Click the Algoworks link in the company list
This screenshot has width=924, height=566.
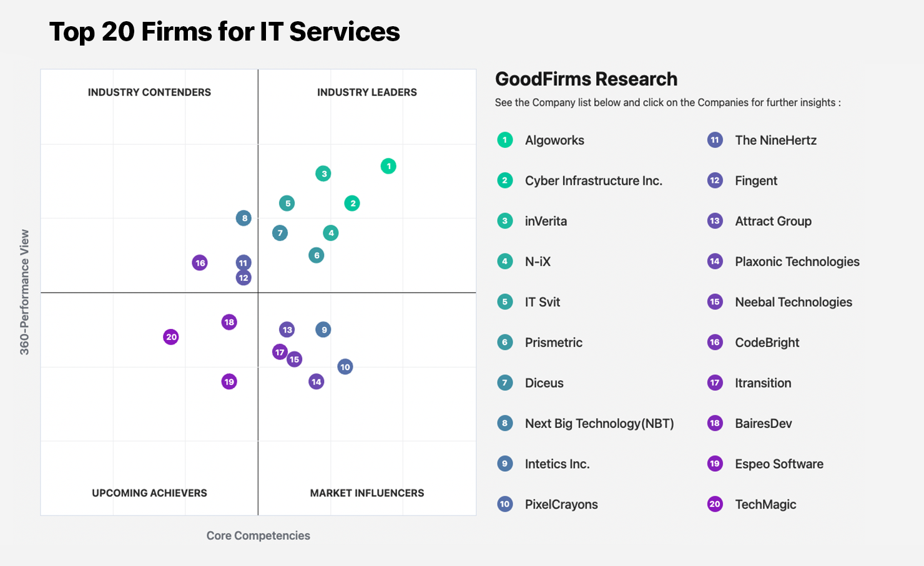(x=554, y=140)
